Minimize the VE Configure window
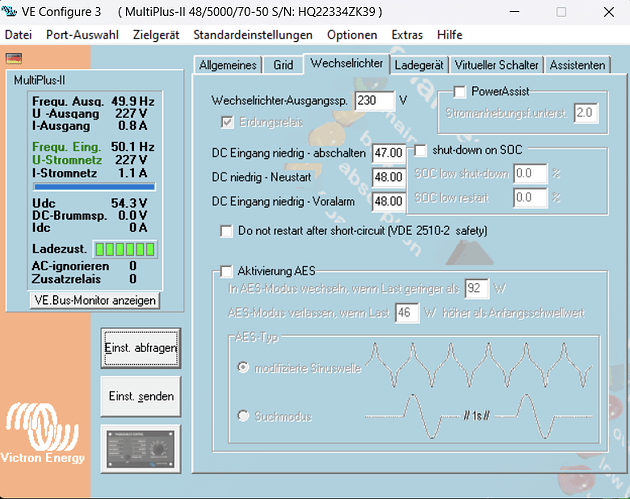Screen dimensions: 630x499 point(514,12)
